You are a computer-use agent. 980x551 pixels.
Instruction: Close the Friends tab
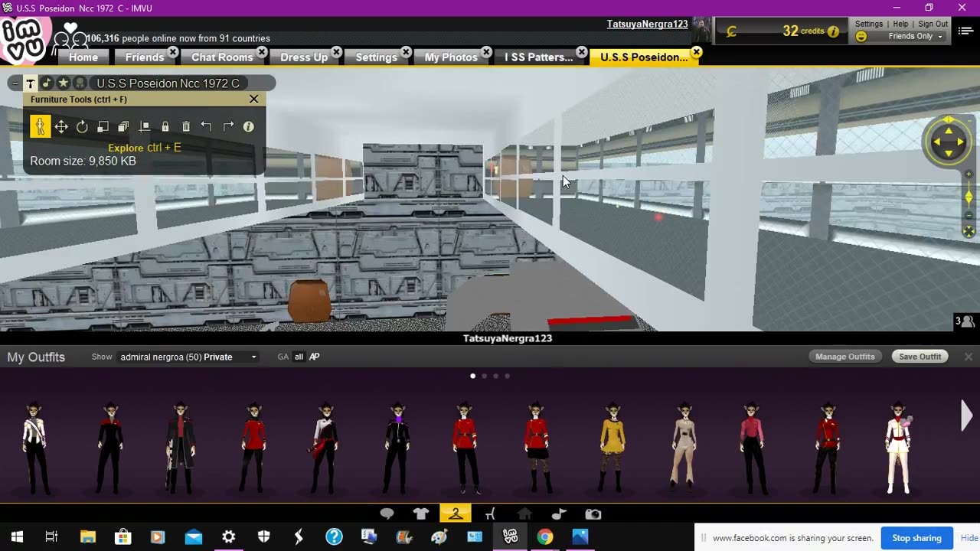click(x=173, y=52)
